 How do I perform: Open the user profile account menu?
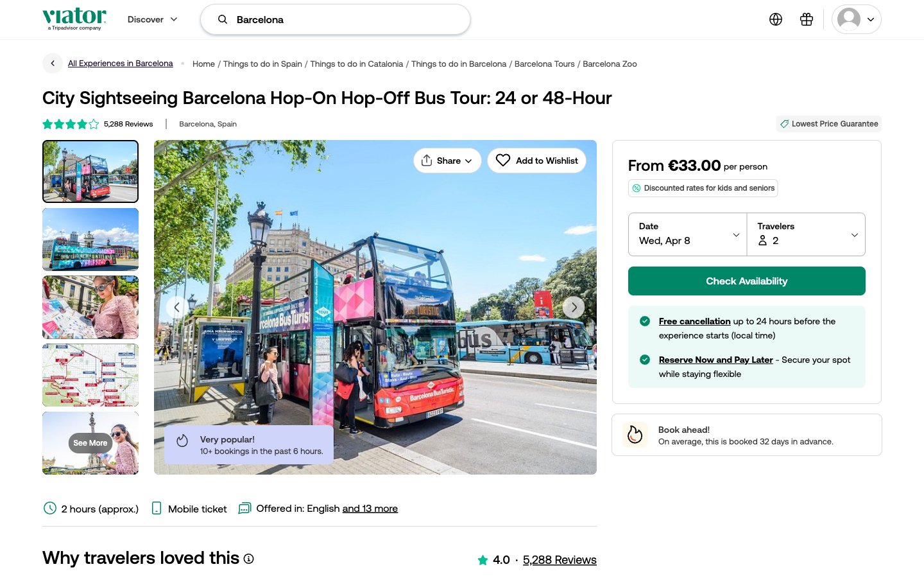856,19
